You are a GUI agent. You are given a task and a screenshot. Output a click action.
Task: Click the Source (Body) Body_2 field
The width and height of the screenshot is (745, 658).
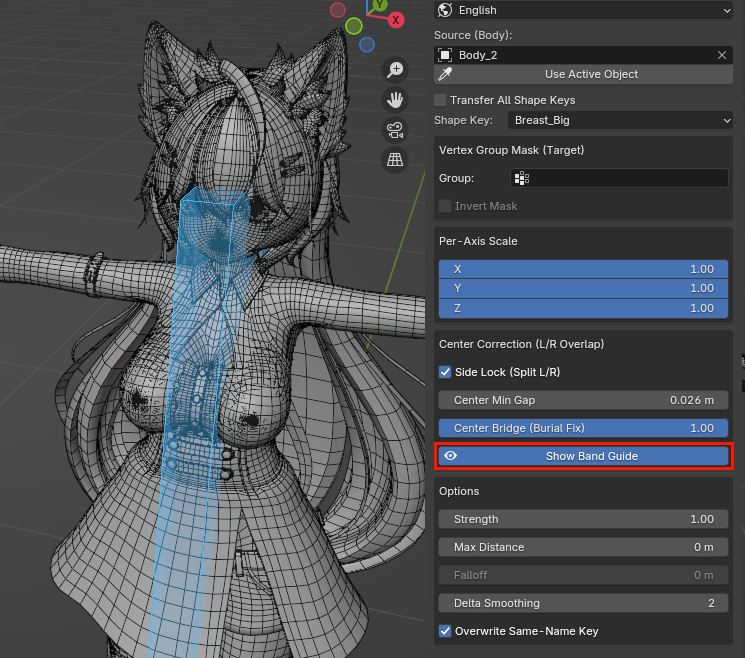583,55
